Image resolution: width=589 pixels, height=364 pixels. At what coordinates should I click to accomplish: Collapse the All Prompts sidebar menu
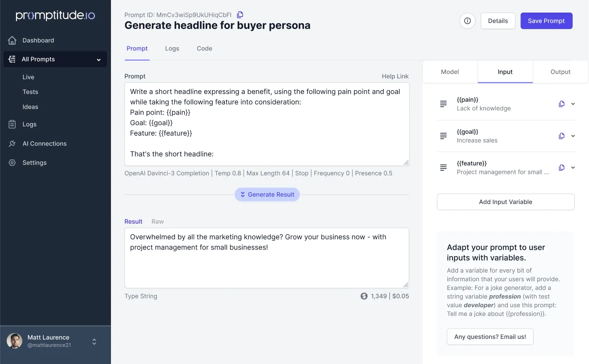click(x=98, y=60)
